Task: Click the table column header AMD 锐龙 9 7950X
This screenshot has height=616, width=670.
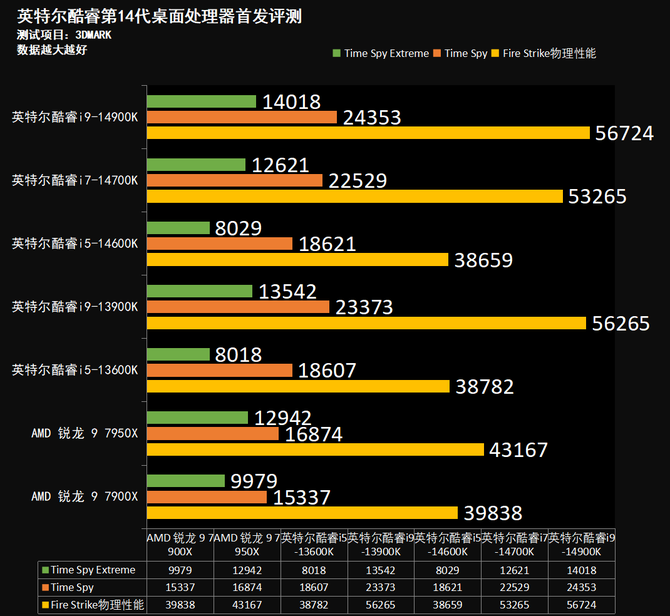Action: click(x=247, y=545)
